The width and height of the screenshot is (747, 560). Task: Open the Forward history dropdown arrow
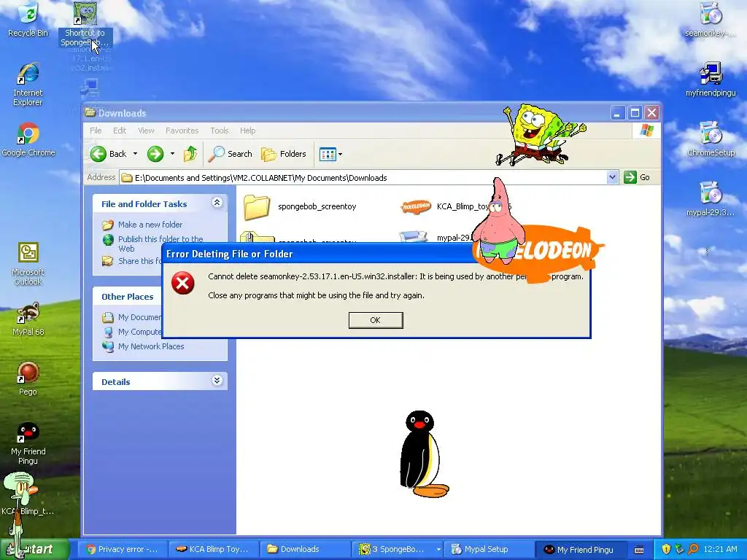172,154
